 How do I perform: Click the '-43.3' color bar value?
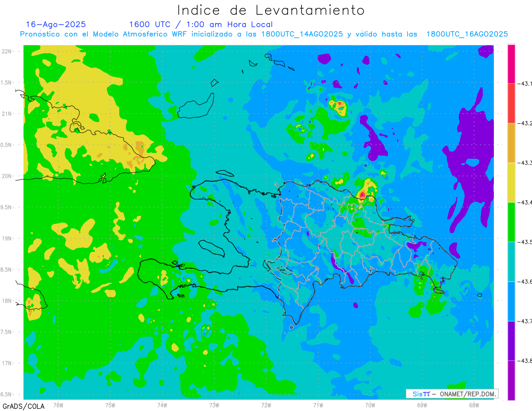(x=525, y=163)
